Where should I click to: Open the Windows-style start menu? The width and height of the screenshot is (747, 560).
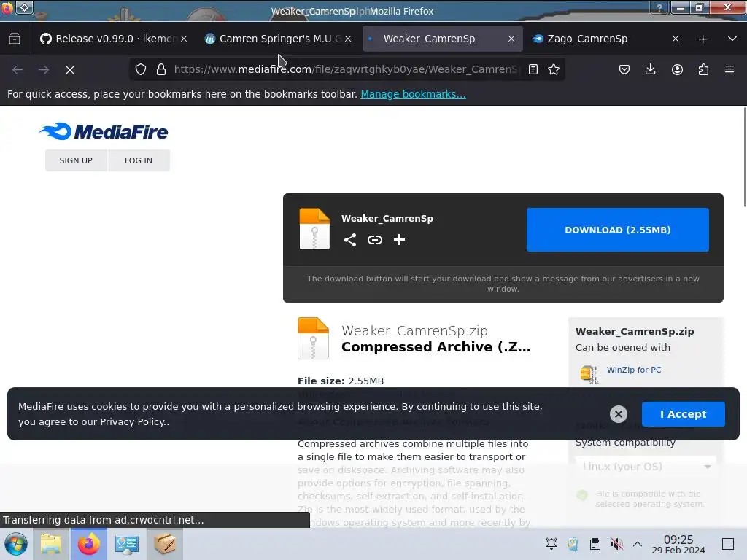16,544
